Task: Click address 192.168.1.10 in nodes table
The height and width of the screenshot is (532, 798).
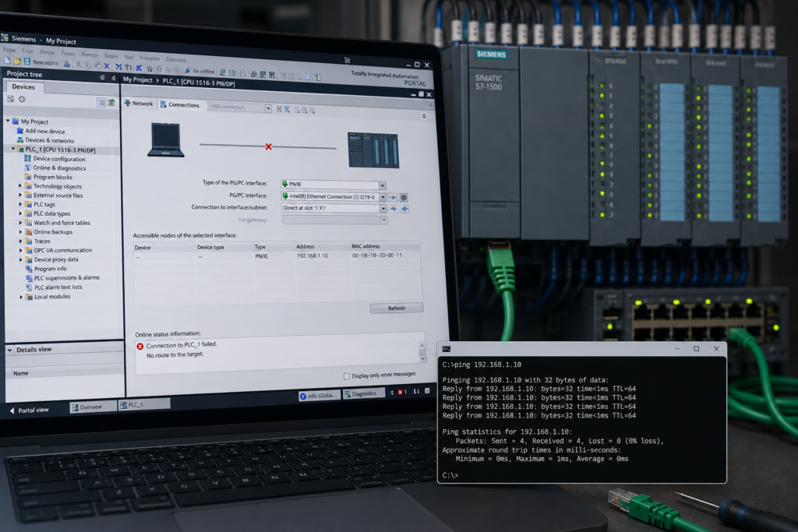Action: [312, 255]
